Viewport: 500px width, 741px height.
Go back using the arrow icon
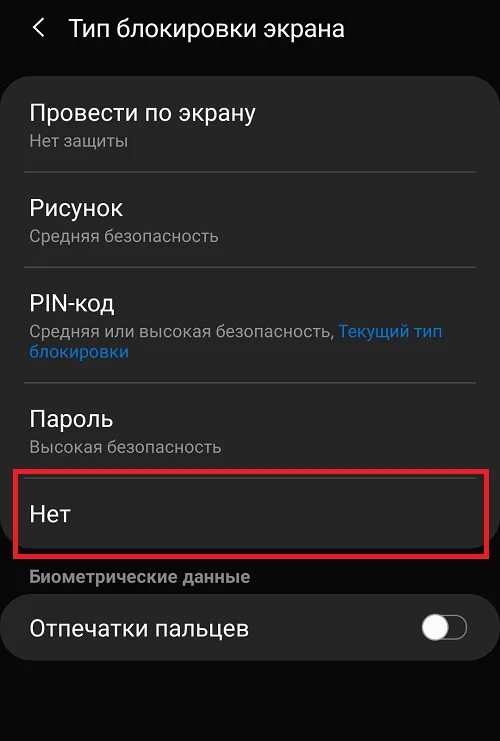(x=39, y=28)
